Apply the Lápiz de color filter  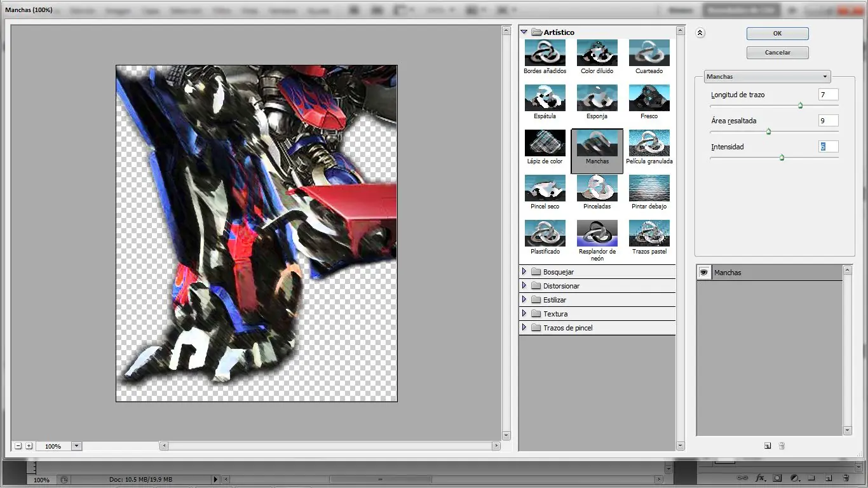545,143
